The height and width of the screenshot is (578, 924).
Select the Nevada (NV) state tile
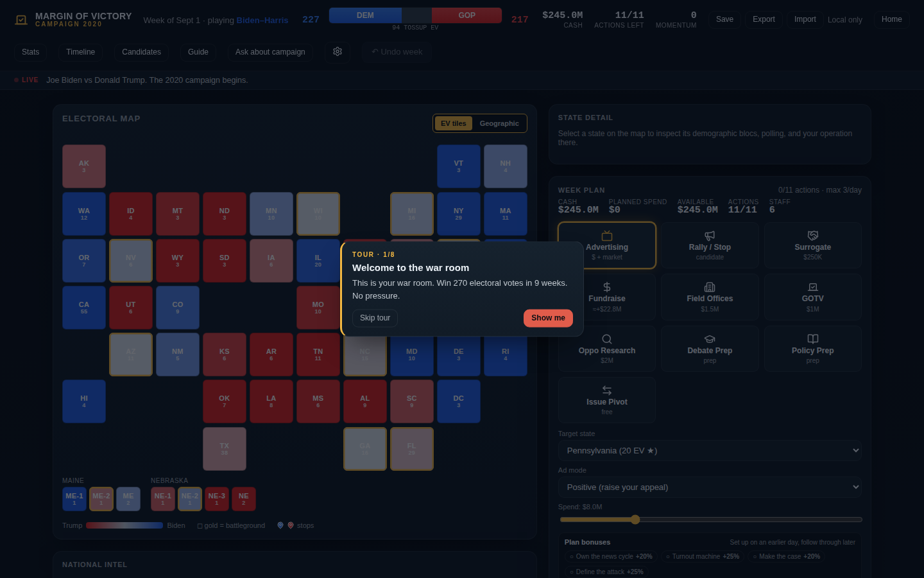pos(131,261)
